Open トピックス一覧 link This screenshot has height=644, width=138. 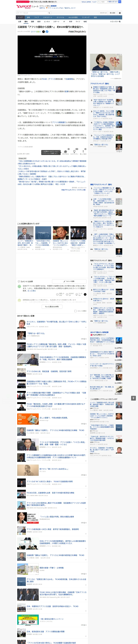[x=115, y=21]
